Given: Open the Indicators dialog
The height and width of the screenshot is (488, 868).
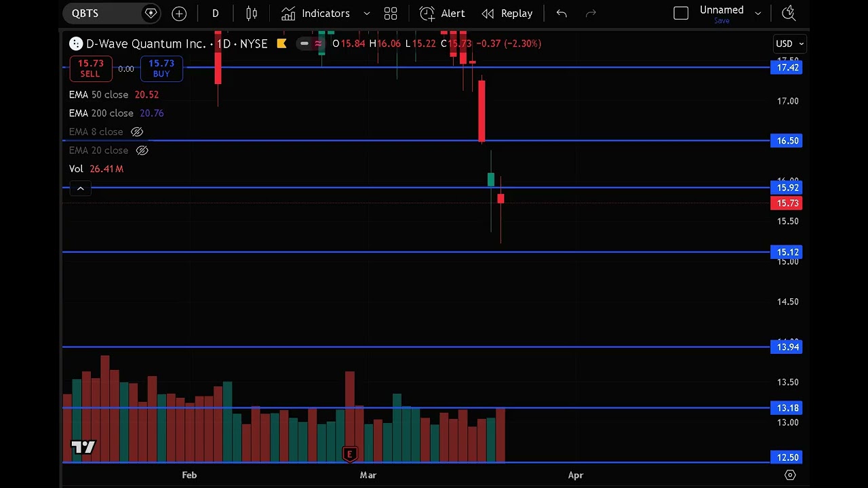Looking at the screenshot, I should [316, 13].
